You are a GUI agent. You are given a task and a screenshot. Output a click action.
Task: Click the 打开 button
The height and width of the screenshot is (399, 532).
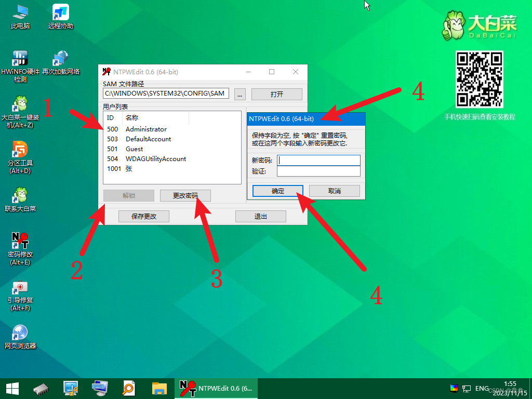point(276,95)
